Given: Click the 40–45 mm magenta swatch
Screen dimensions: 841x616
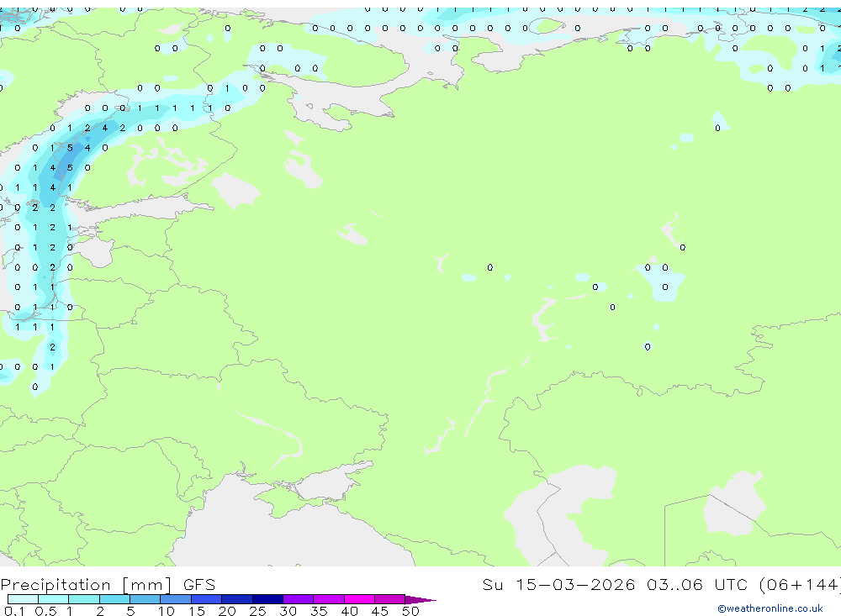Looking at the screenshot, I should 359,599.
